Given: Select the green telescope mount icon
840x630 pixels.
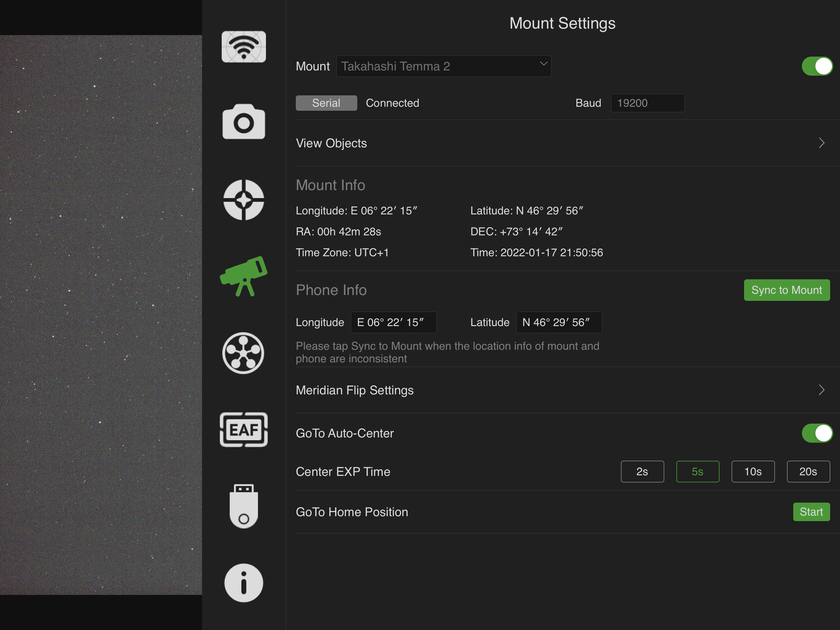Looking at the screenshot, I should (x=244, y=276).
